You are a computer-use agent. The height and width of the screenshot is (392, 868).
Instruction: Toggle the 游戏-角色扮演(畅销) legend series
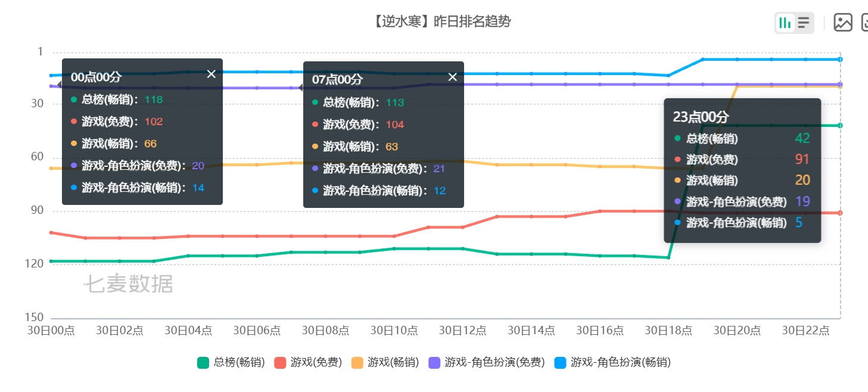pyautogui.click(x=612, y=362)
